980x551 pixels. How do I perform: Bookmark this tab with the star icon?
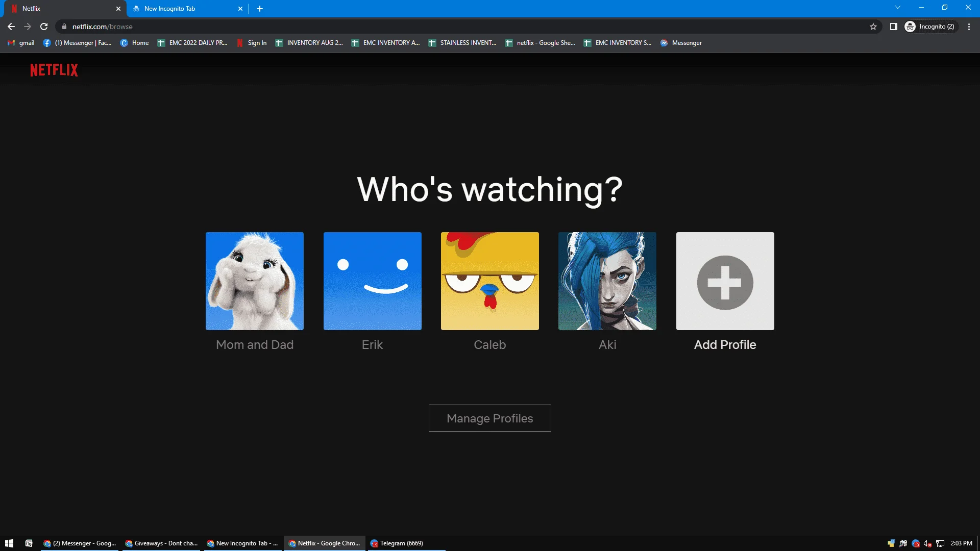pyautogui.click(x=873, y=27)
